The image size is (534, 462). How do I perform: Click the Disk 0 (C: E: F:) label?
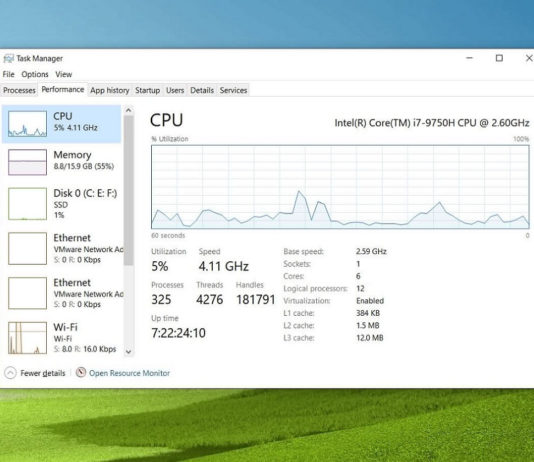85,193
